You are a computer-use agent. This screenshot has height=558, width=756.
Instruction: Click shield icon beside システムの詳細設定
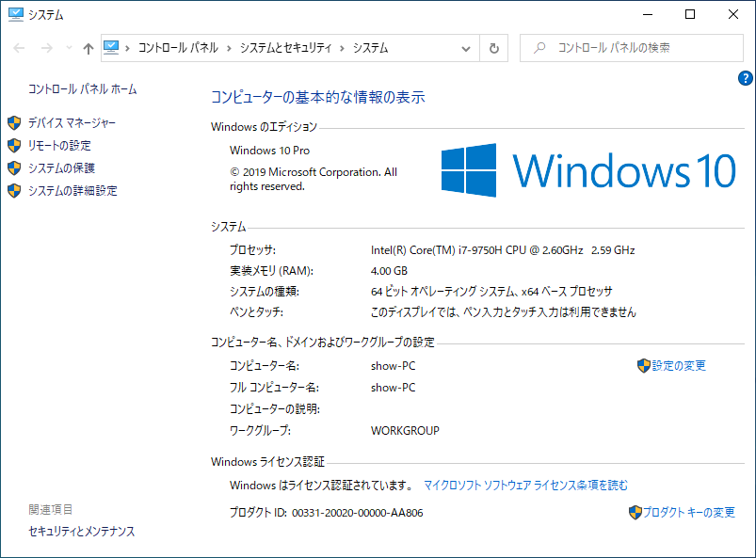[x=14, y=191]
